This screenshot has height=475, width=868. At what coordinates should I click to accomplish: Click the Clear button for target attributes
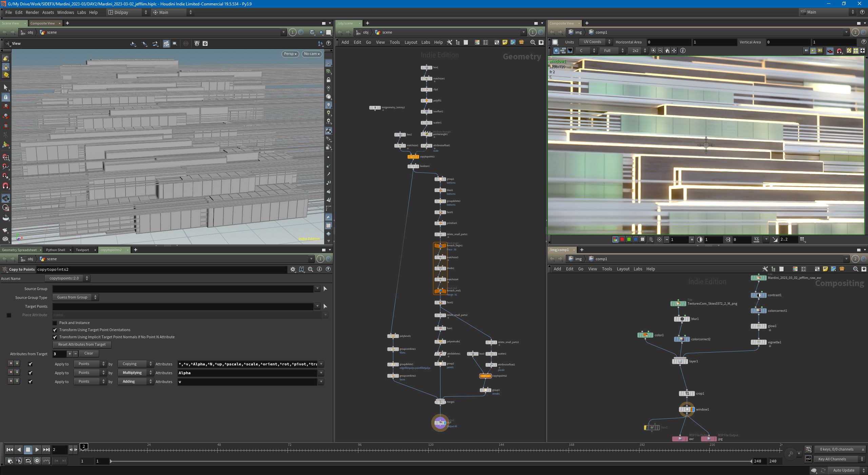point(89,354)
